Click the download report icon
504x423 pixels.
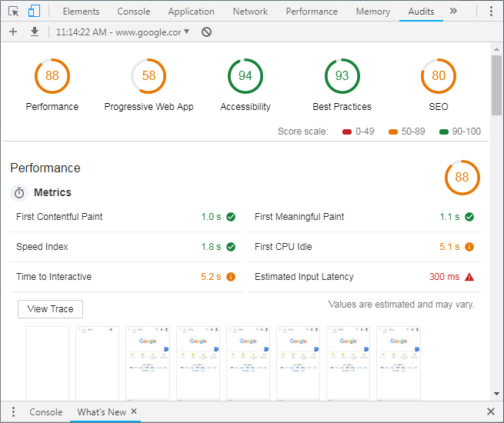(x=35, y=32)
